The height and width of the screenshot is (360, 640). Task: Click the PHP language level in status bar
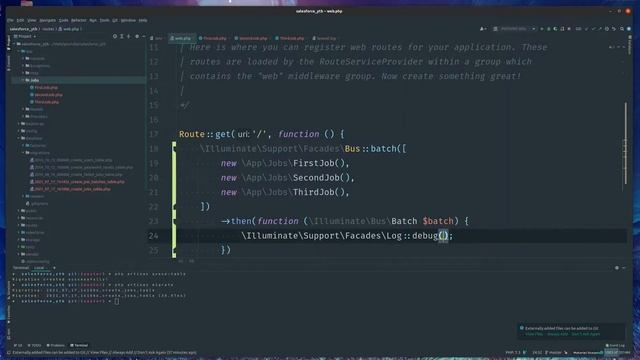click(513, 353)
